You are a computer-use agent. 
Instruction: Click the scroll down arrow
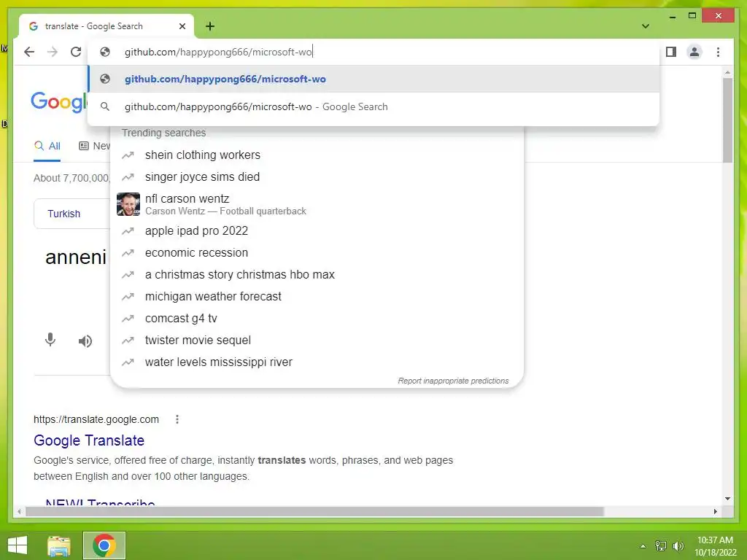(x=727, y=499)
